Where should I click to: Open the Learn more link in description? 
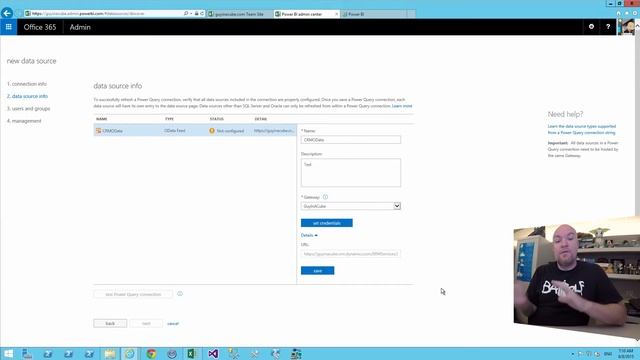tap(402, 106)
